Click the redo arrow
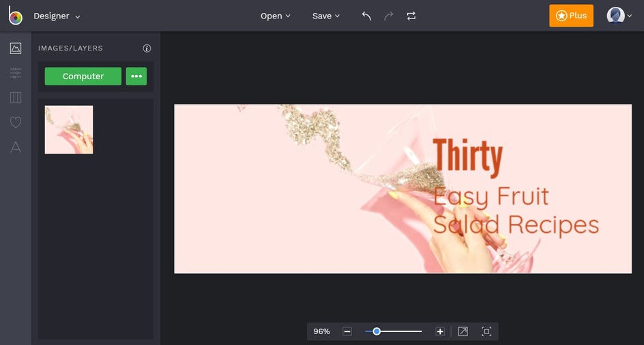The image size is (644, 345). [389, 16]
